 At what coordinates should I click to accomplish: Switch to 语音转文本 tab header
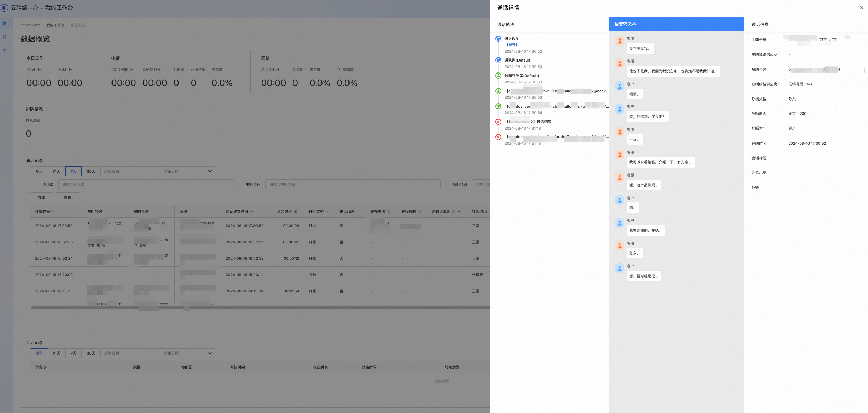pyautogui.click(x=676, y=24)
